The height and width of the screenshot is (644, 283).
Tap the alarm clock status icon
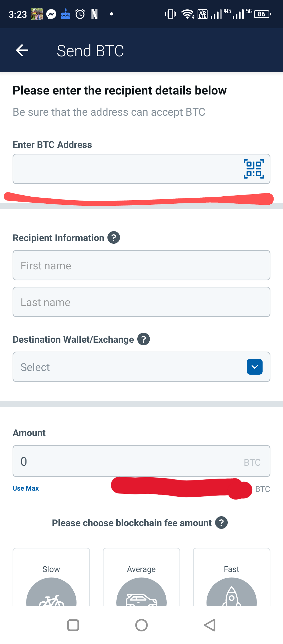[80, 14]
